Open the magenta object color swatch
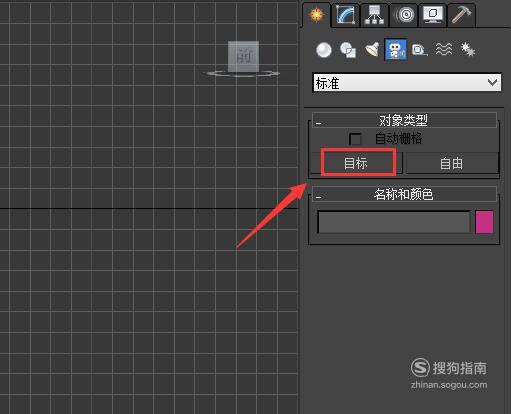 484,222
